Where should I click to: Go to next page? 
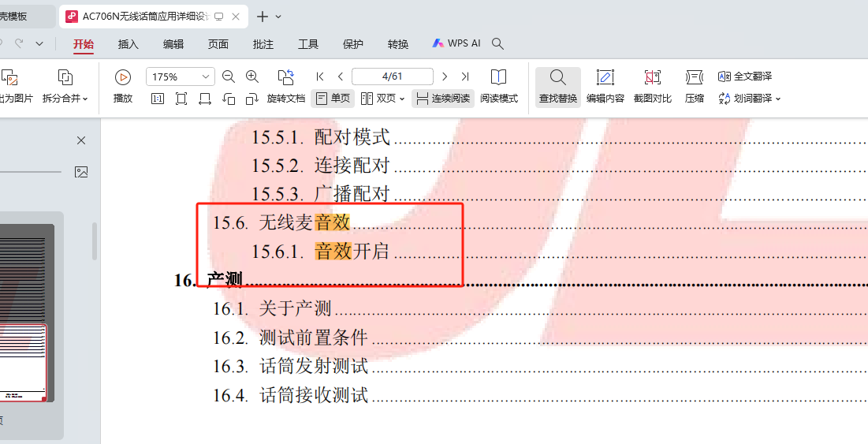pos(445,76)
